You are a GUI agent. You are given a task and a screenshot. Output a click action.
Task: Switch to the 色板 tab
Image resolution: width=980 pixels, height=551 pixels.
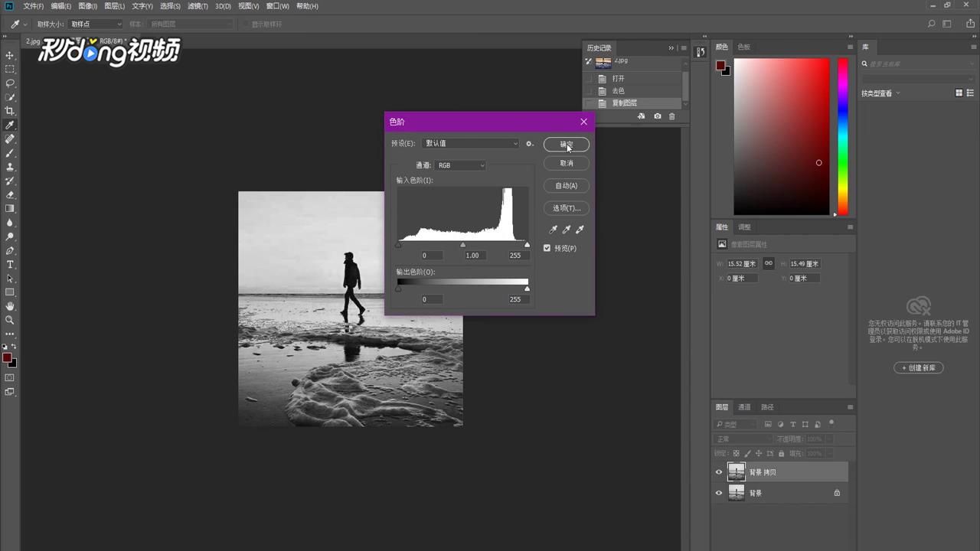point(743,47)
